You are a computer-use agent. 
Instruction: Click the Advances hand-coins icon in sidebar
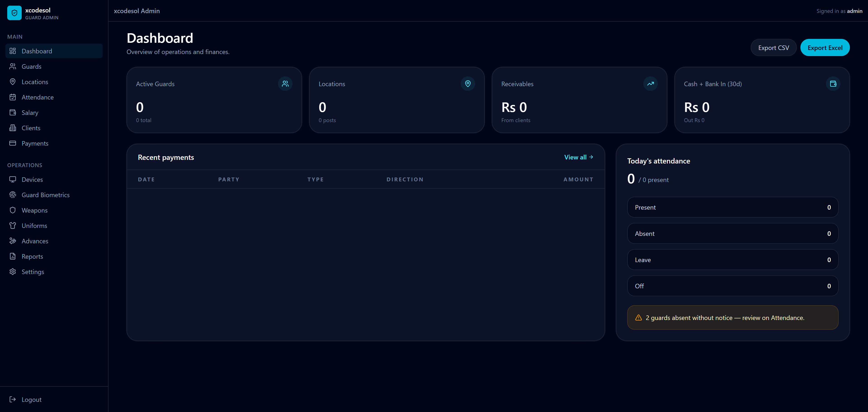[13, 241]
